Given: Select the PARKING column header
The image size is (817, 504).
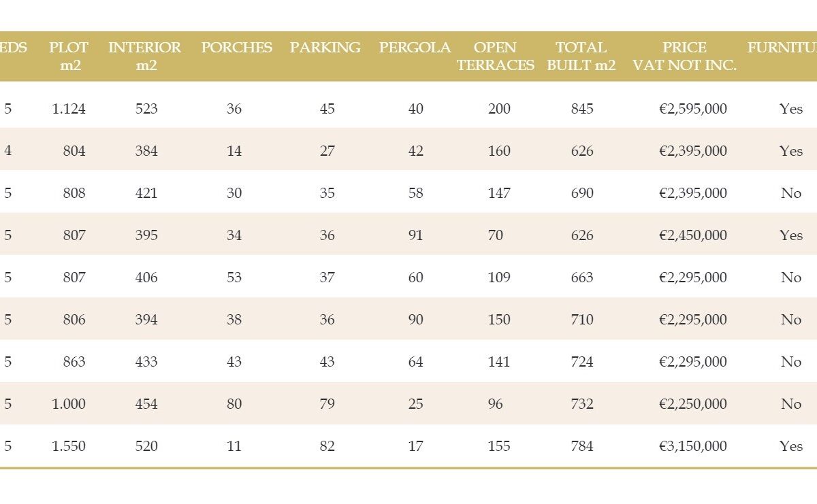Looking at the screenshot, I should coord(325,48).
